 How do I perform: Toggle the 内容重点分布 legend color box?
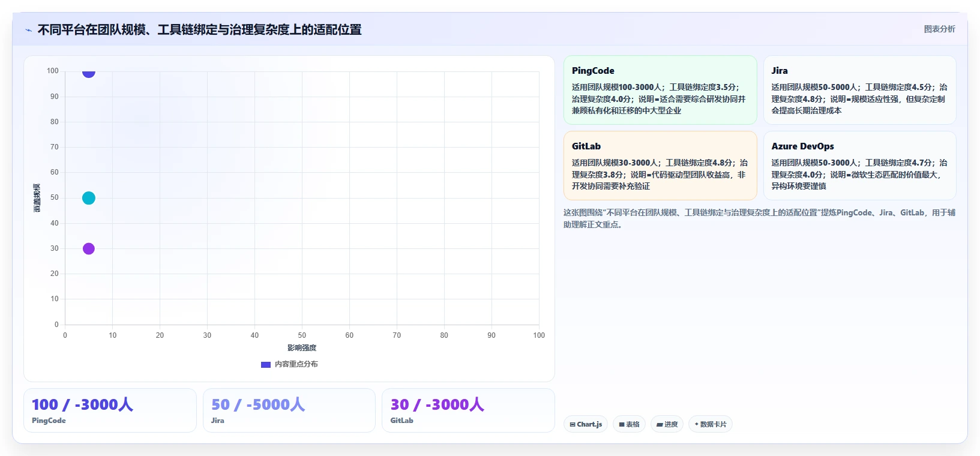coord(266,364)
